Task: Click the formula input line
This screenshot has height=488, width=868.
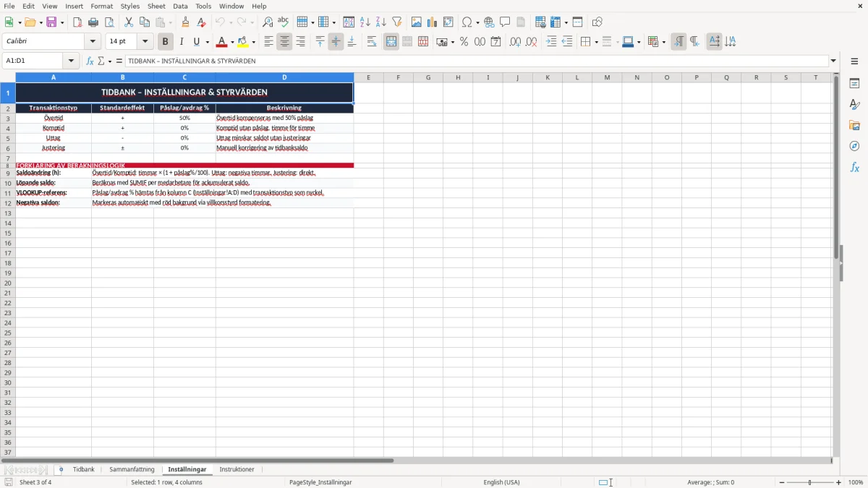Action: pyautogui.click(x=477, y=61)
